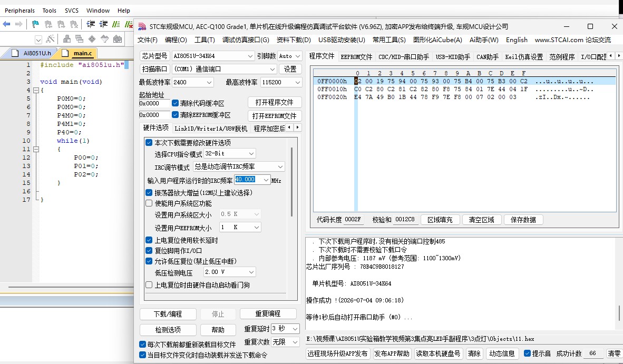Viewport: 623px width, 364px height.
Task: Click the STC logo icon in title bar
Action: coord(142,26)
